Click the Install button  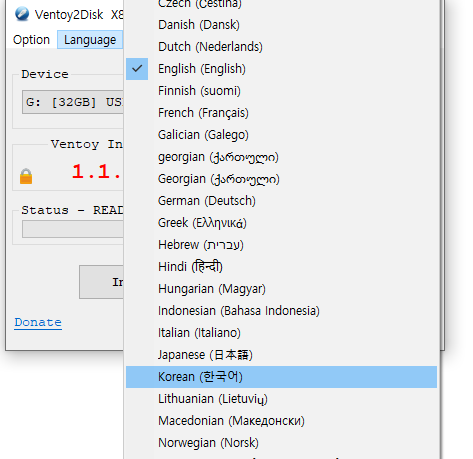(x=101, y=282)
